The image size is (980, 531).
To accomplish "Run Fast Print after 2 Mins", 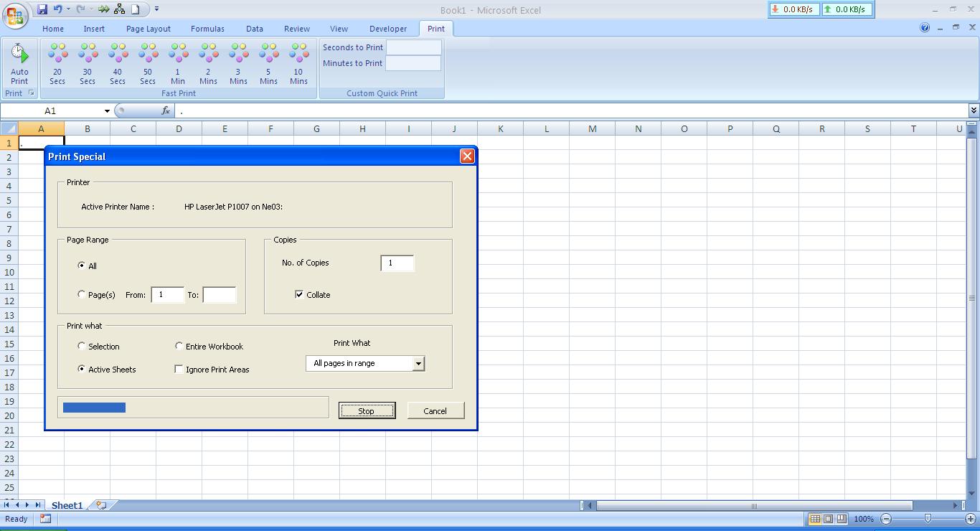I will coord(208,65).
